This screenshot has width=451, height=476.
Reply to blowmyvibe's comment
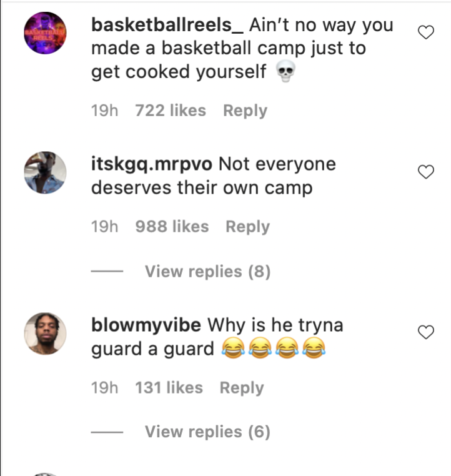tap(242, 388)
